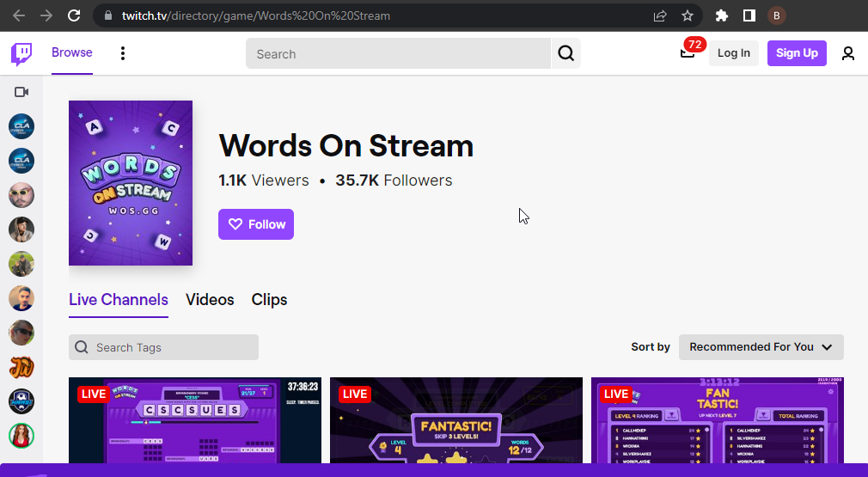Click the browser address bar URL
The image size is (868, 477).
point(256,15)
